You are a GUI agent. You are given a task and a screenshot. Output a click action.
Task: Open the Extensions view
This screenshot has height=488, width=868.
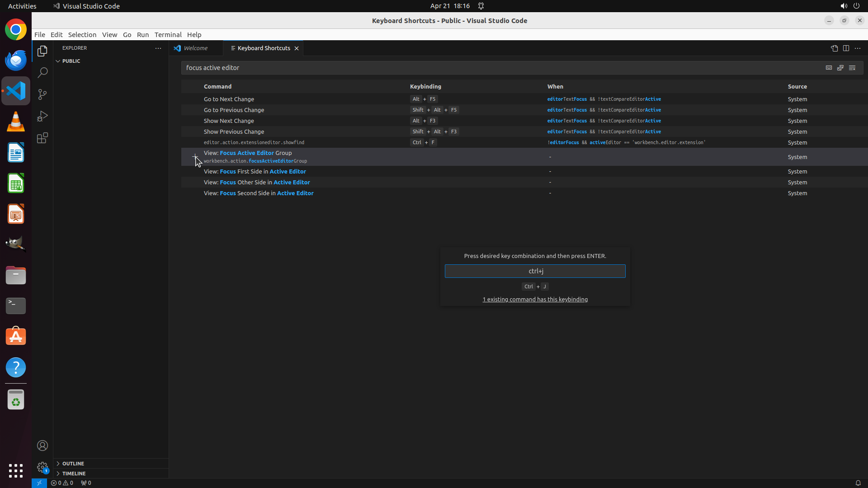[x=42, y=138]
